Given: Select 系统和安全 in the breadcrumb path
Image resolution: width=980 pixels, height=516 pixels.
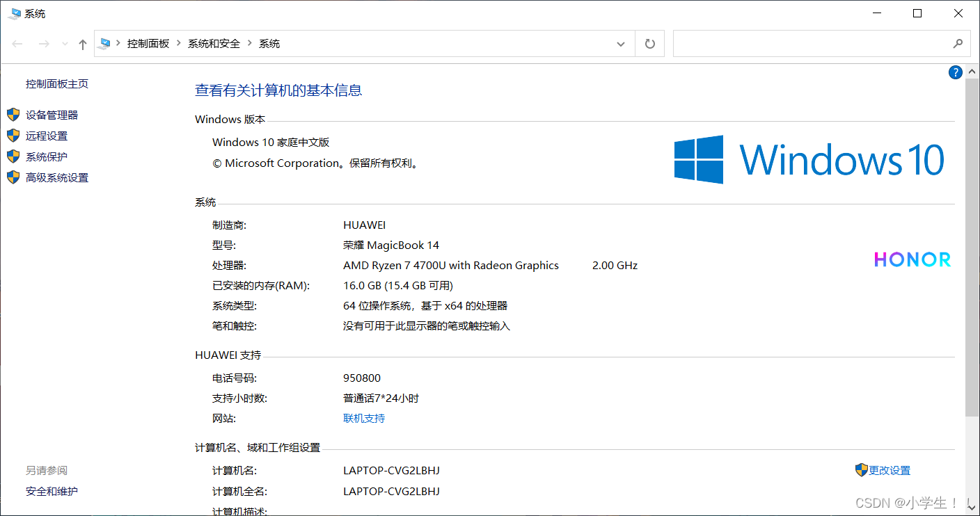Looking at the screenshot, I should click(214, 43).
